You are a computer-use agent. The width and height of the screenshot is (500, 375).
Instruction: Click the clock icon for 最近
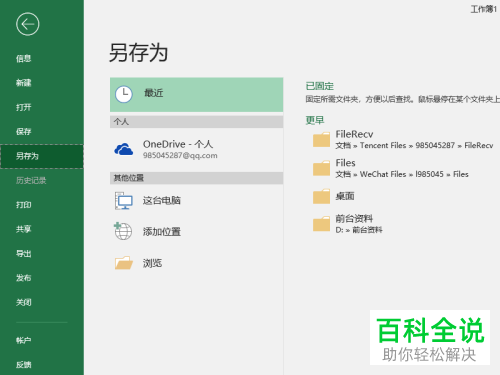coord(124,94)
